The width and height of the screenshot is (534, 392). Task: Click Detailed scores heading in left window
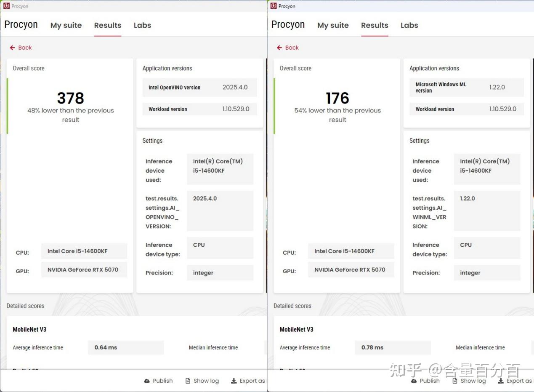point(25,306)
